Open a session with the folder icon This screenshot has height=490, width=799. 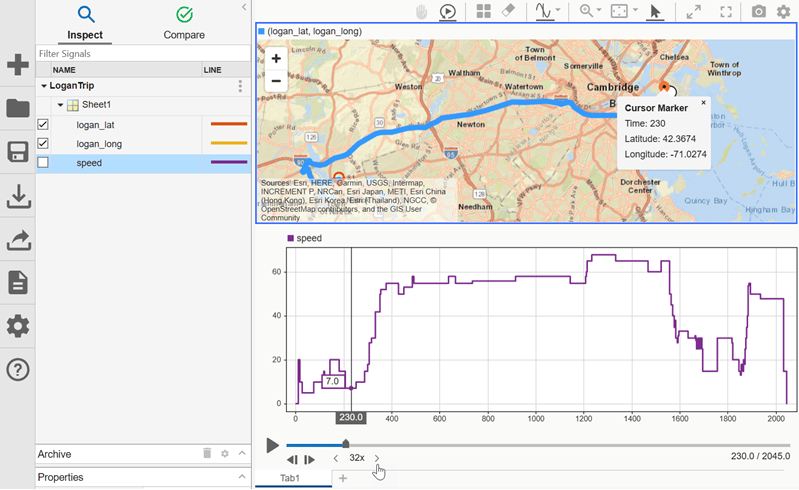[18, 108]
